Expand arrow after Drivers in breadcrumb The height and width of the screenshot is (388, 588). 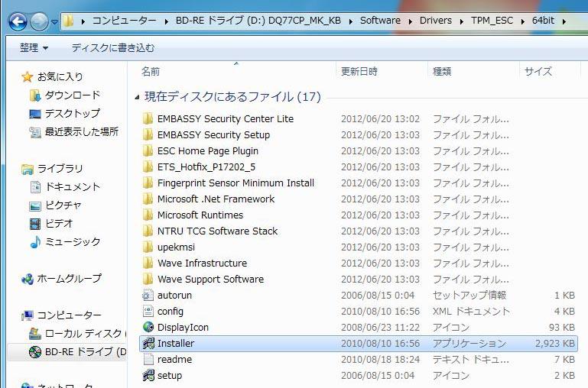click(x=462, y=21)
